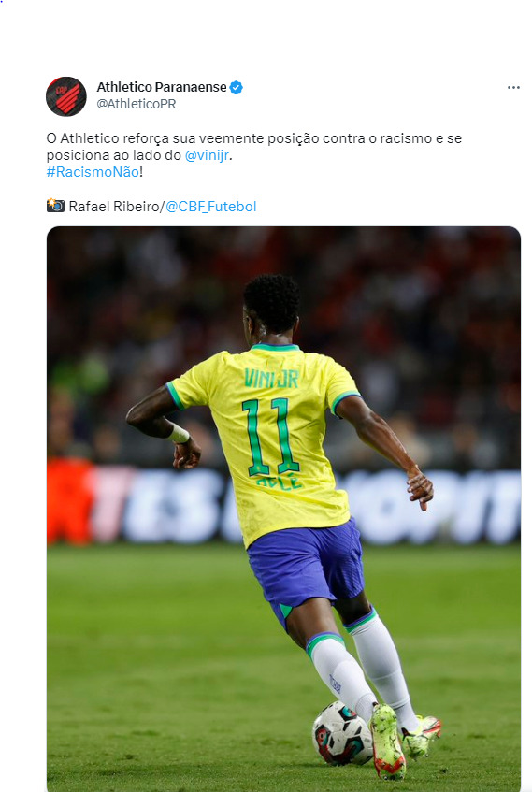Click the first tweet line starting "O Athletico reforça"
The width and height of the screenshot is (532, 792).
point(254,138)
